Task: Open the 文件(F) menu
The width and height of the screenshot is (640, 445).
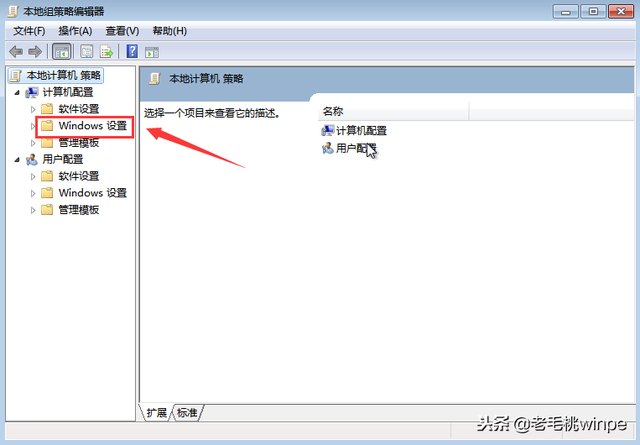Action: 29,31
